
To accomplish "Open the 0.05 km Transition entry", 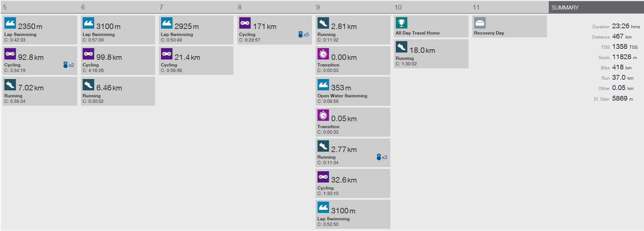I will pyautogui.click(x=352, y=122).
